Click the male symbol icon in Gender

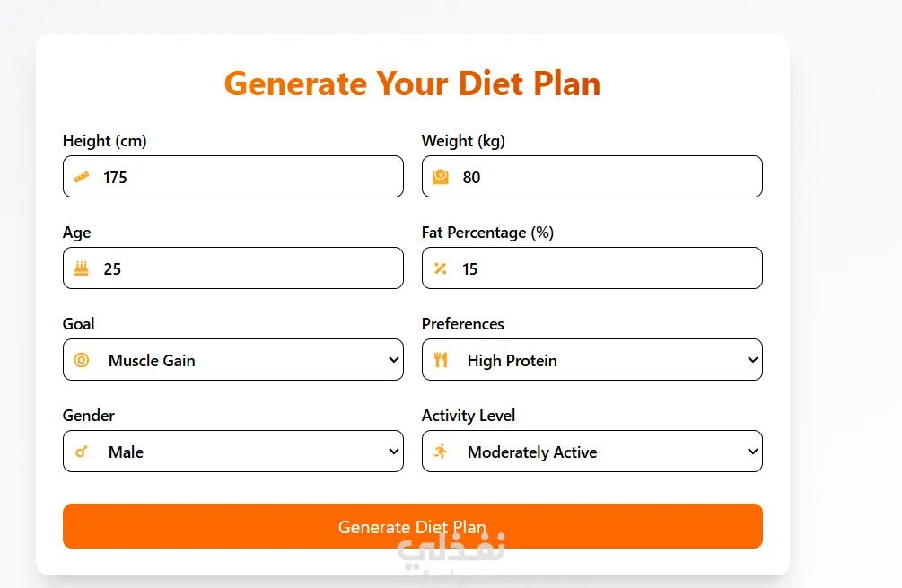(82, 452)
